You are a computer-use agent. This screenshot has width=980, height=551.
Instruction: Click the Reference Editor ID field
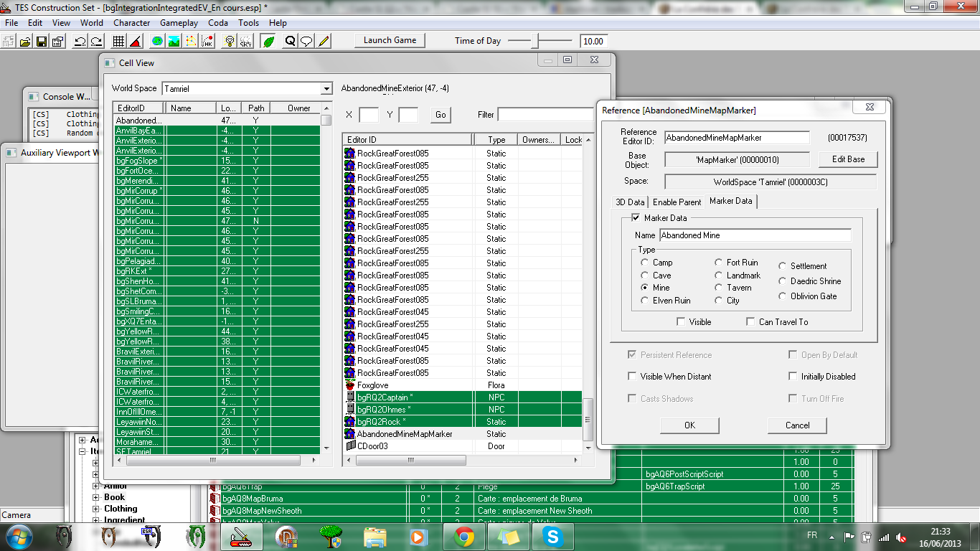(x=737, y=138)
